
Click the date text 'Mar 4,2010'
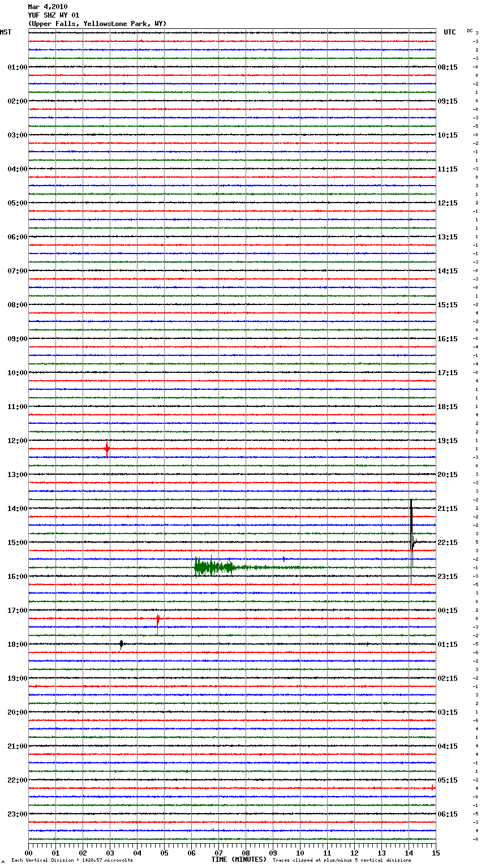[48, 7]
